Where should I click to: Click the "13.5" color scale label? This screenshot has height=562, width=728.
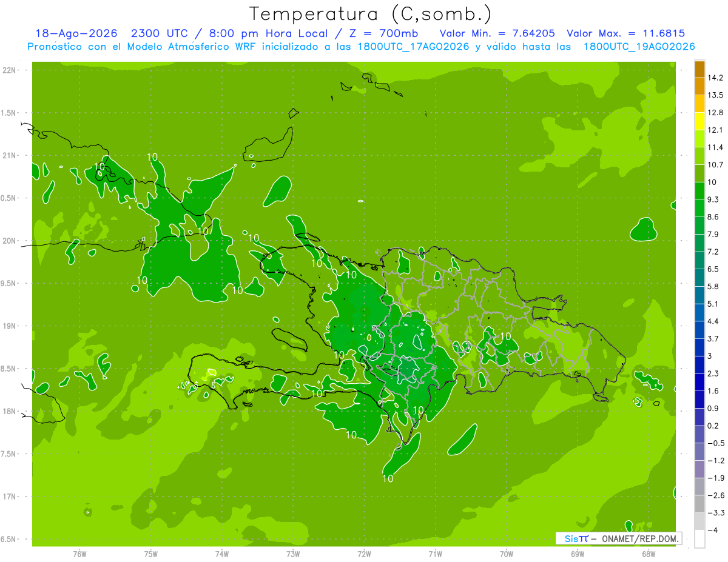pyautogui.click(x=716, y=95)
